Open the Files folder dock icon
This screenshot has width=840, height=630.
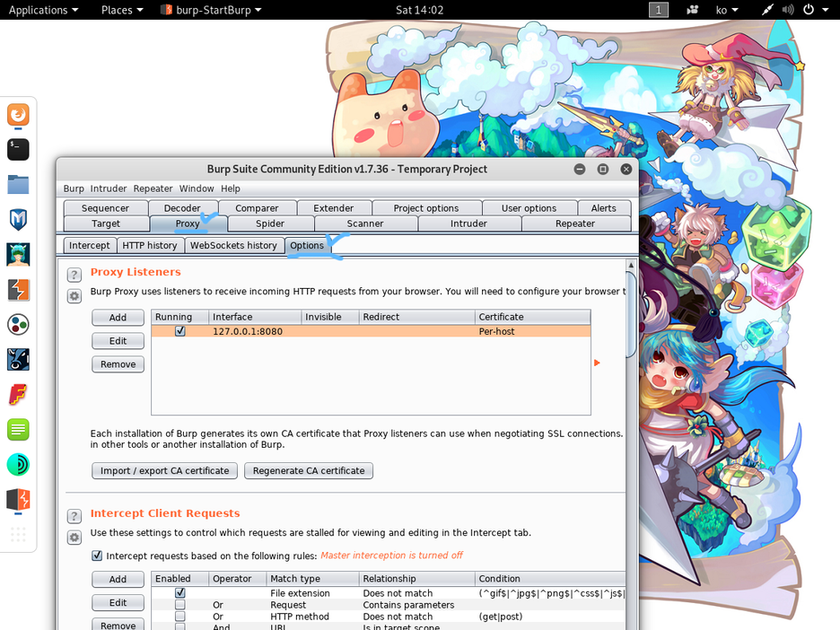point(18,184)
